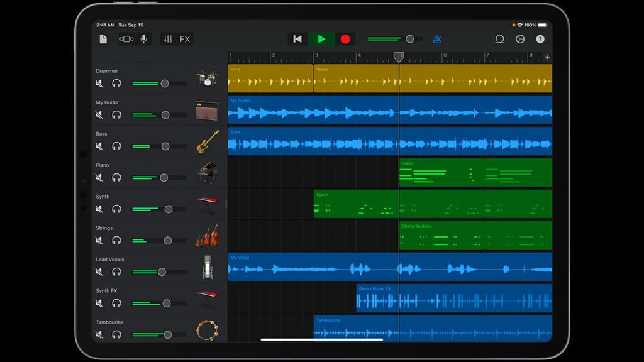
Task: Tap the Help question mark icon
Action: point(540,39)
